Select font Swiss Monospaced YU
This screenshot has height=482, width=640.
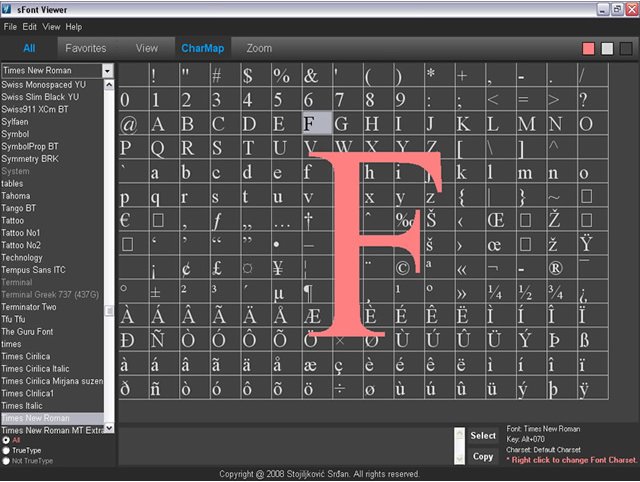pos(52,85)
